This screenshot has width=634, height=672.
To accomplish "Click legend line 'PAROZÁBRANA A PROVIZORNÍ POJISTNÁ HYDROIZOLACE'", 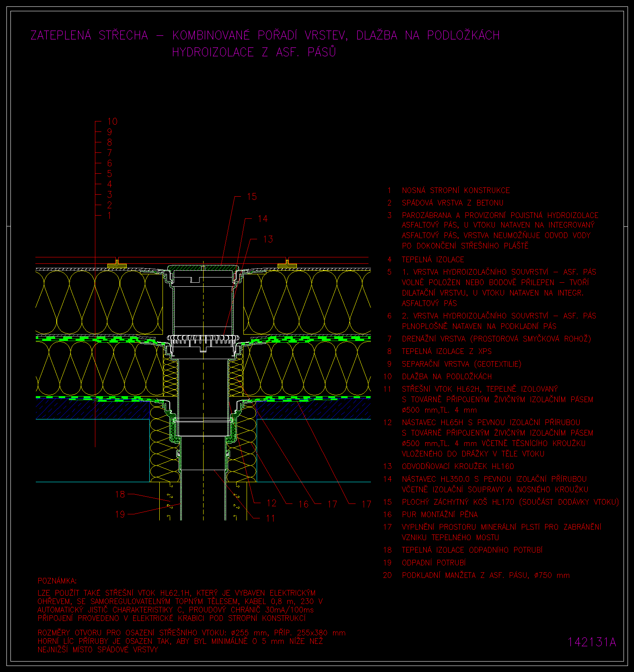I will [500, 215].
